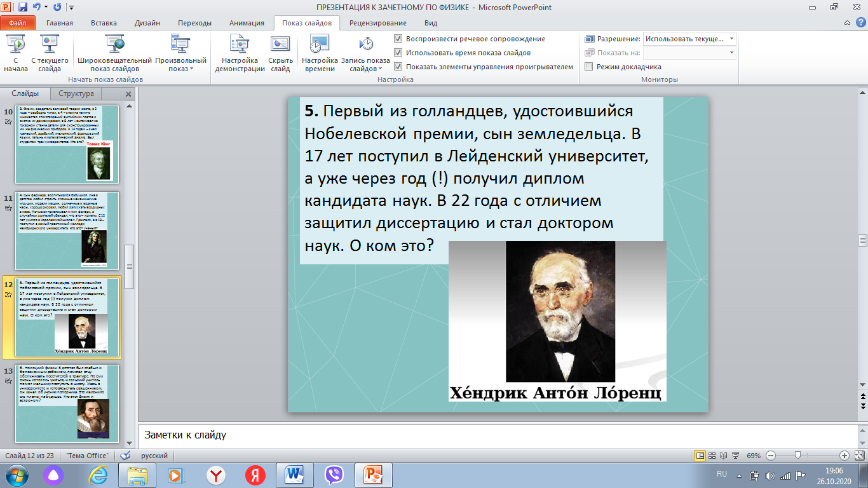The height and width of the screenshot is (488, 868).
Task: Switch to Вставка tab
Action: [x=104, y=23]
